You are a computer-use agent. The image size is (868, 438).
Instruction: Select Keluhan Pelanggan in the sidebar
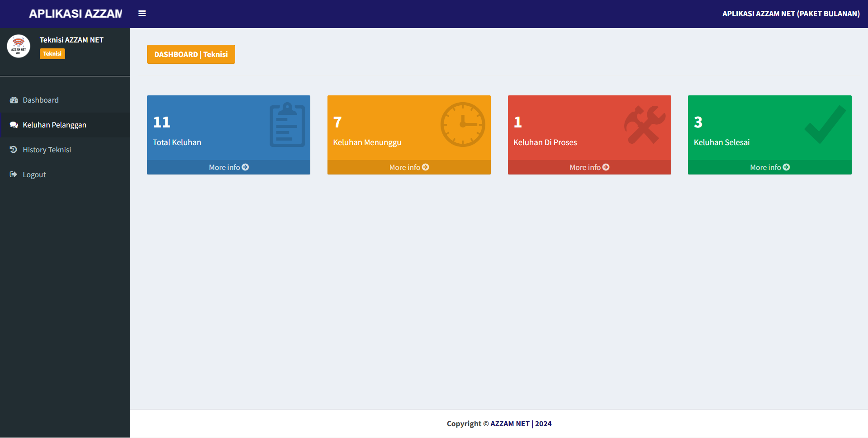(x=54, y=125)
